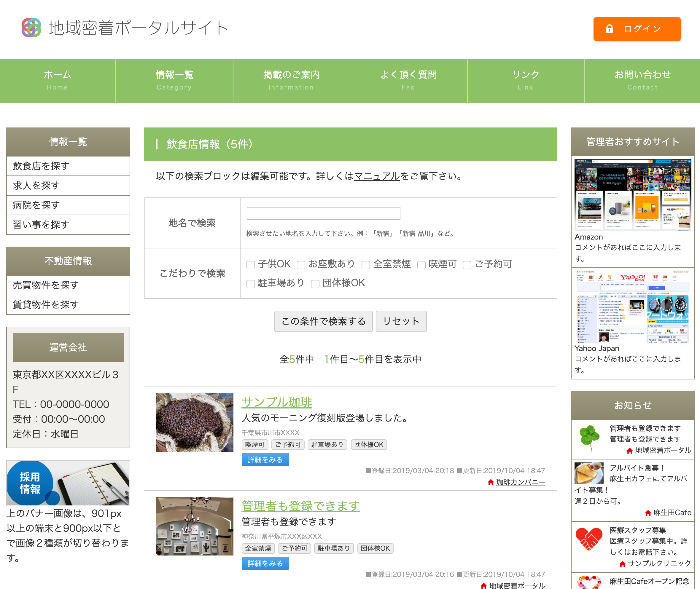Click the four-leaf clover news image

point(589,438)
